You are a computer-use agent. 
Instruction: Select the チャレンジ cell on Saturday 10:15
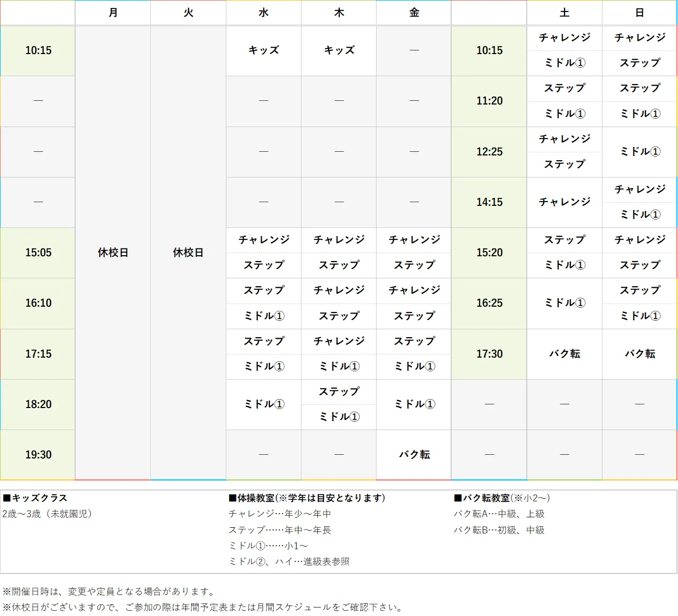click(x=564, y=38)
